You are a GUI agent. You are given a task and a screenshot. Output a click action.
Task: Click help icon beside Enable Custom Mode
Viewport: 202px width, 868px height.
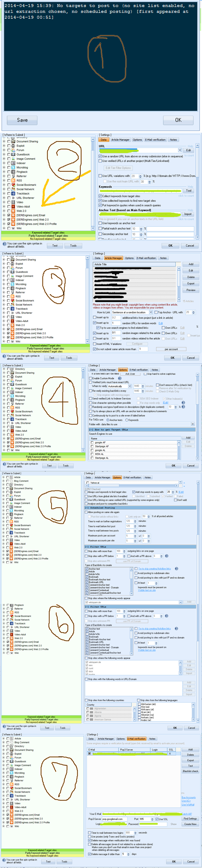(x=120, y=378)
